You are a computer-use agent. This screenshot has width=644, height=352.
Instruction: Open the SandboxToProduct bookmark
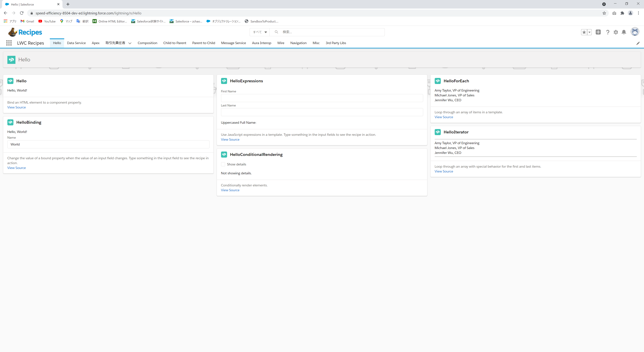[261, 21]
